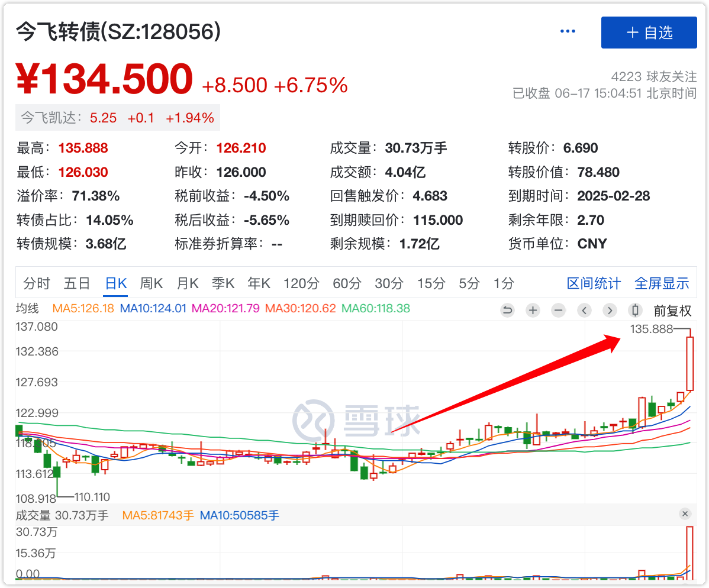Zoom out the chart with minus icon

point(558,310)
